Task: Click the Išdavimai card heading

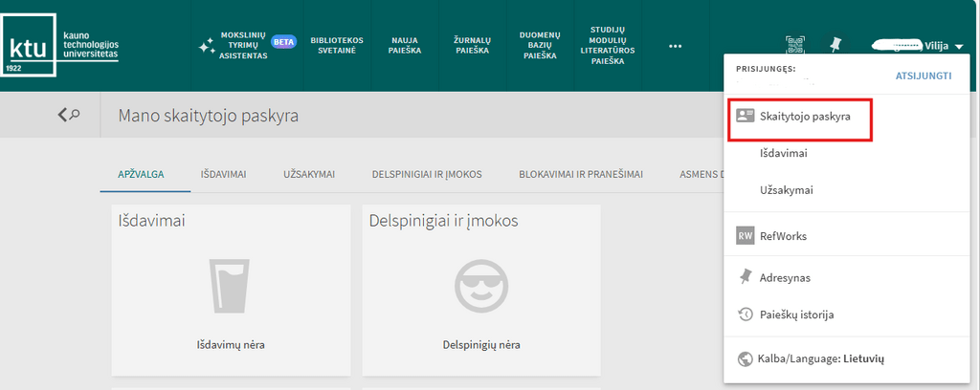Action: 152,220
